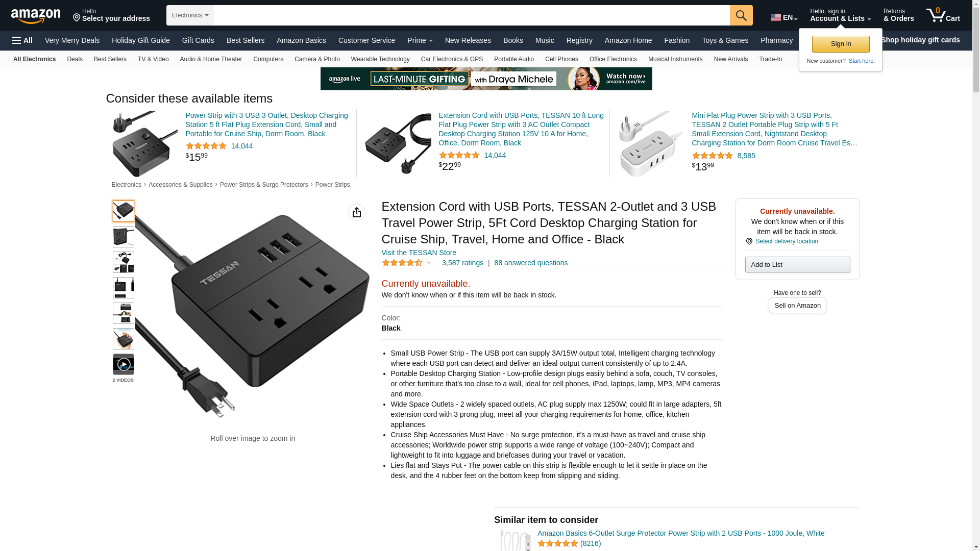Viewport: 980px width, 551px height.
Task: Click the orange search magnifier button
Action: (741, 15)
